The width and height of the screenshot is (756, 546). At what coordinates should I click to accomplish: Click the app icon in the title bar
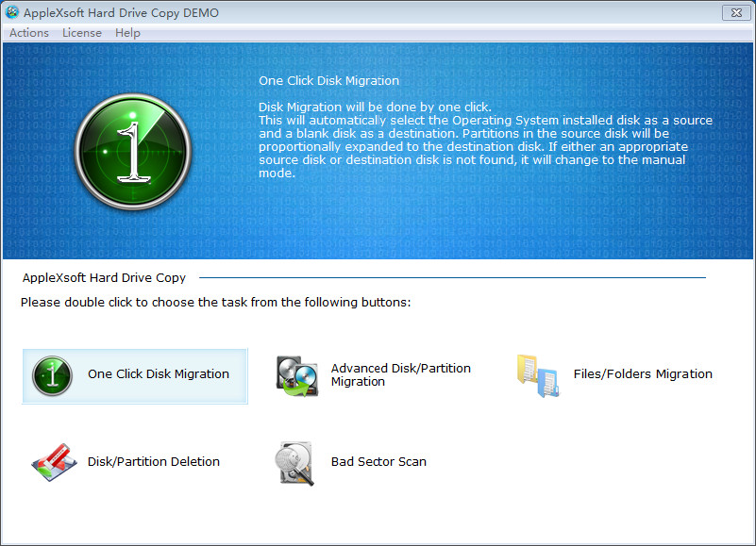click(11, 12)
